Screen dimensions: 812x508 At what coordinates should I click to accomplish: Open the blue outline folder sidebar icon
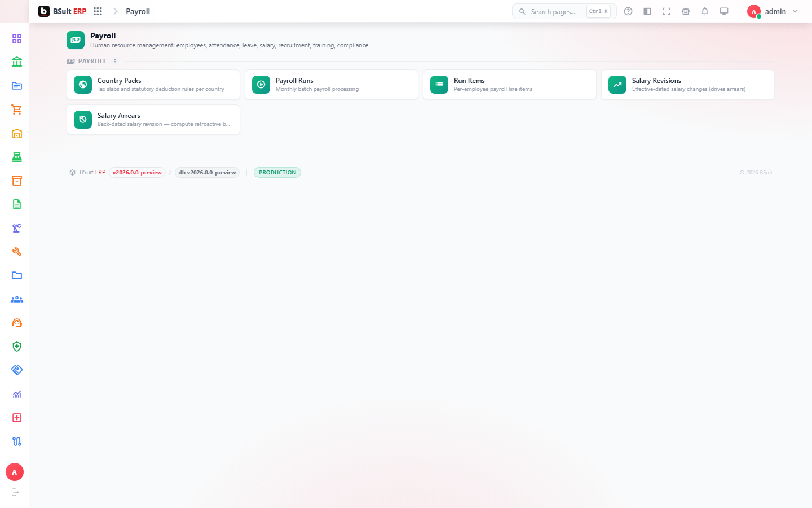(17, 275)
